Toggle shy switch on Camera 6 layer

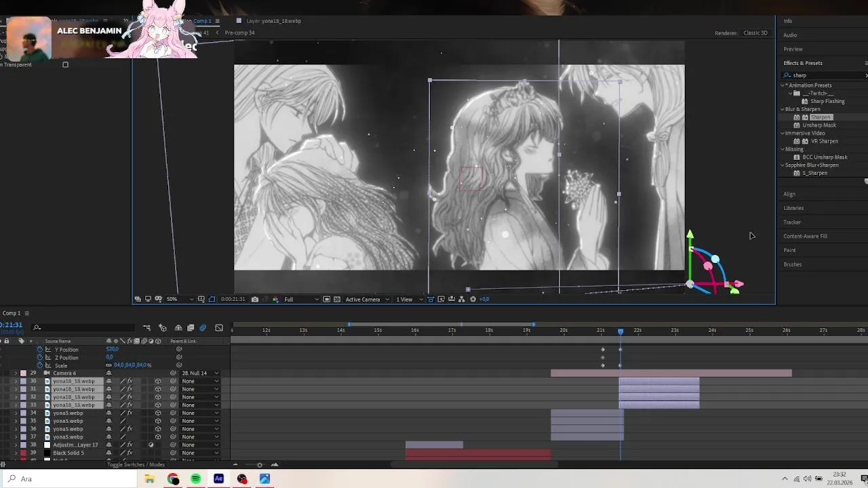click(x=108, y=373)
